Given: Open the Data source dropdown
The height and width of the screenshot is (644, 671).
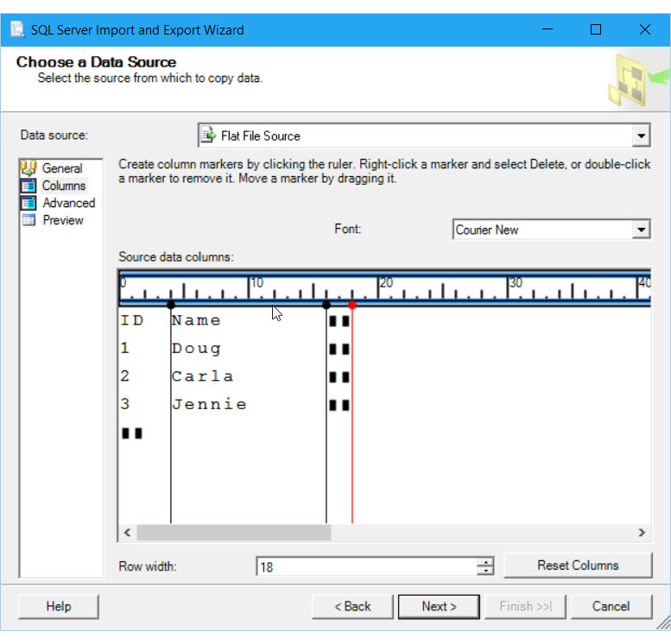Looking at the screenshot, I should tap(640, 136).
